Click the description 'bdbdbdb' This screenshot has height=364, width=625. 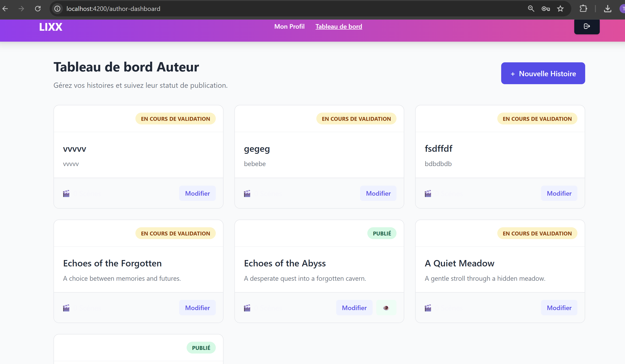[x=438, y=164]
